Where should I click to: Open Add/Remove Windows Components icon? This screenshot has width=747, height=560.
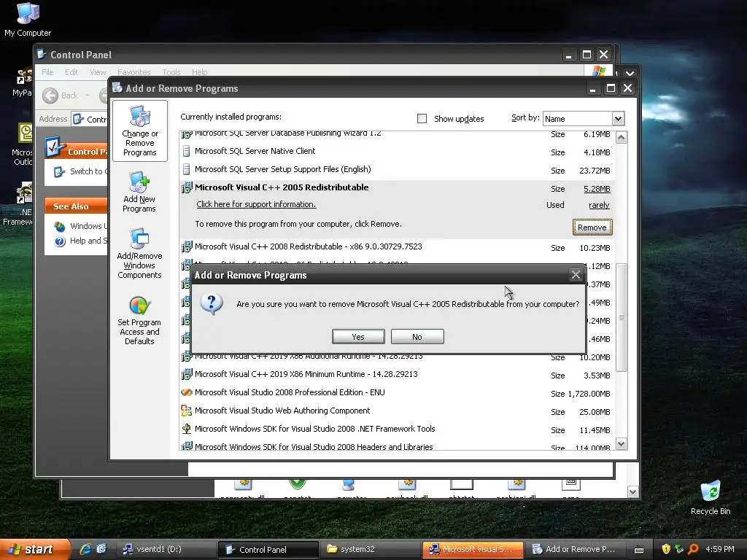pos(139,253)
